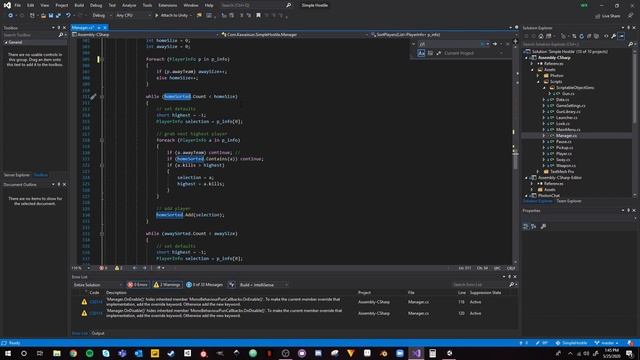This screenshot has height=360, width=640.
Task: Click the Save file icon
Action: (51, 16)
